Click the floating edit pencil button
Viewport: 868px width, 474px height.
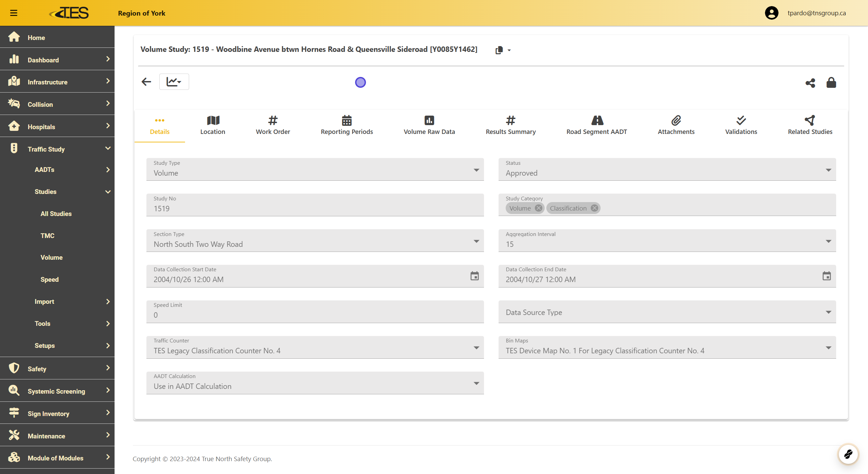(848, 454)
